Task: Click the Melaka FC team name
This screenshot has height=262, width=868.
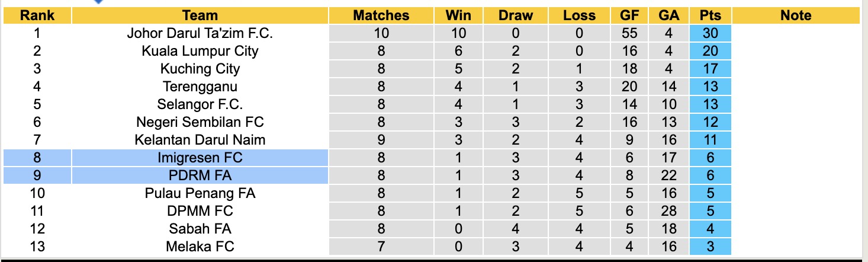Action: point(200,247)
